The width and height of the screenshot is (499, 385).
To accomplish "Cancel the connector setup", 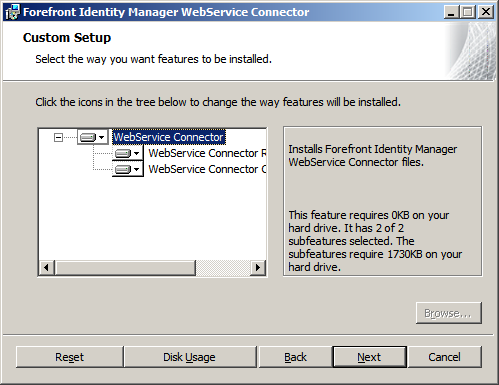I will (445, 357).
